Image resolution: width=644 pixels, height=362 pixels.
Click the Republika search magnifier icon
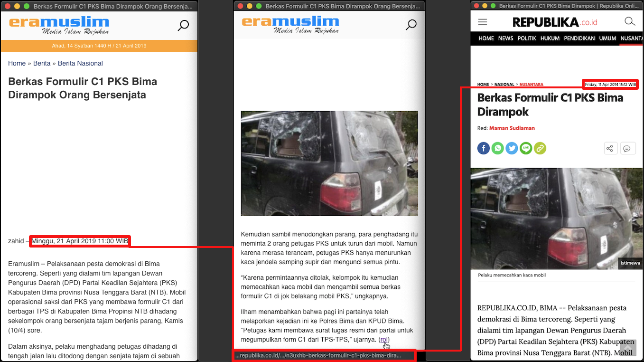(x=629, y=22)
